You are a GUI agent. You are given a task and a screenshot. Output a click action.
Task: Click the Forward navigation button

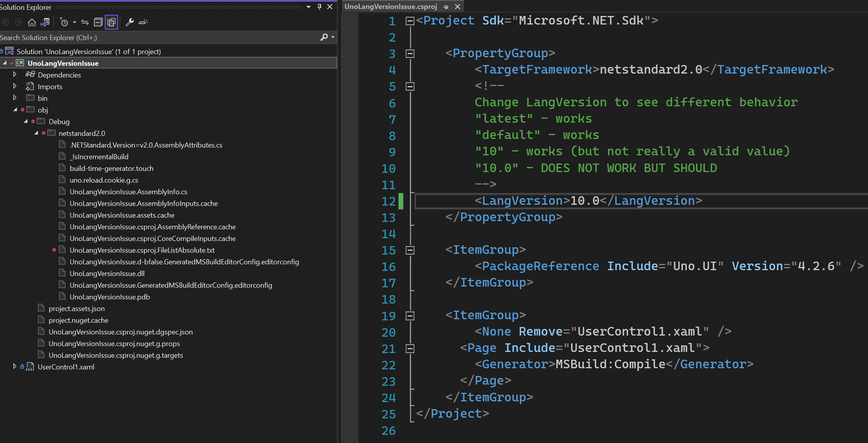click(18, 22)
